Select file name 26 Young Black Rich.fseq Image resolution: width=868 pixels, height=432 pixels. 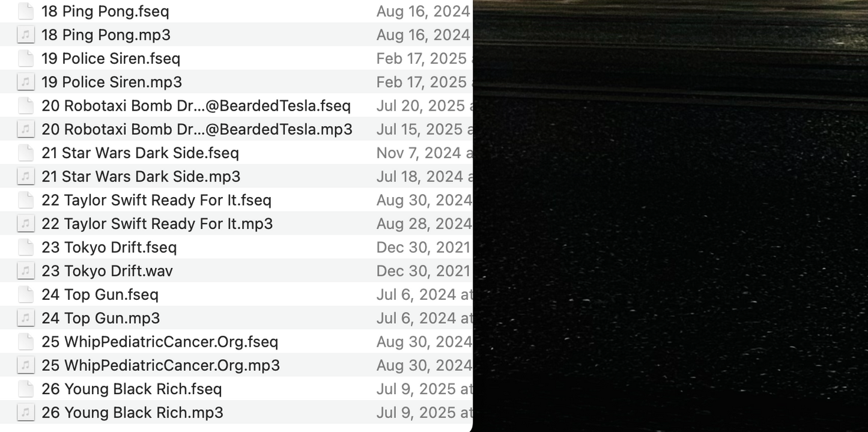click(132, 389)
